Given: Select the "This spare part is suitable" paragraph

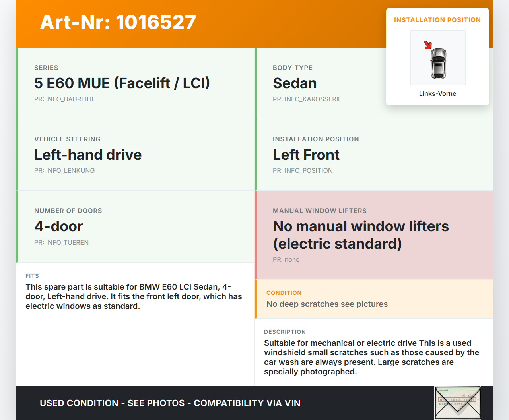Looking at the screenshot, I should tap(134, 296).
